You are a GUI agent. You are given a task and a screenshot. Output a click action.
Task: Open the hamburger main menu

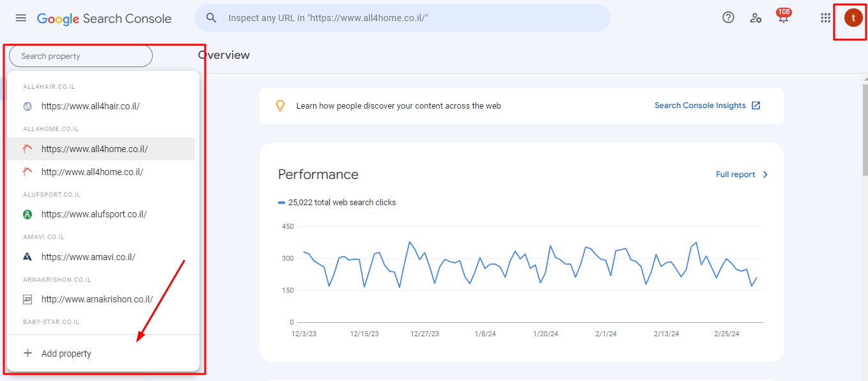(21, 18)
